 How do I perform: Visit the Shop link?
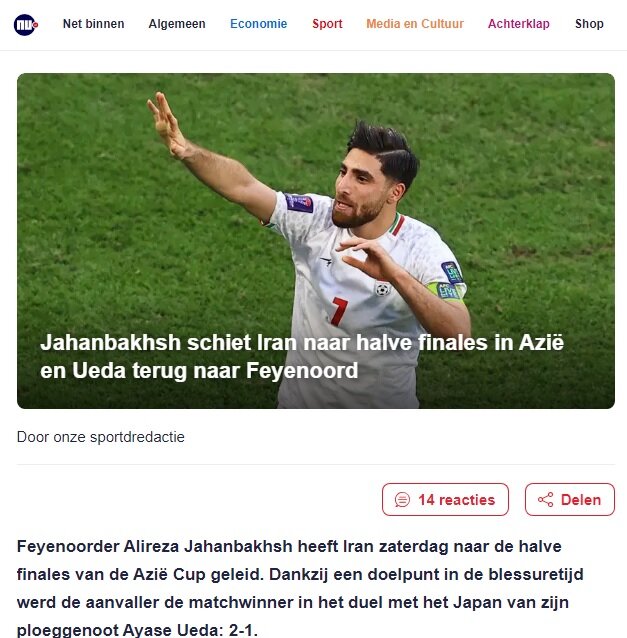pos(589,24)
